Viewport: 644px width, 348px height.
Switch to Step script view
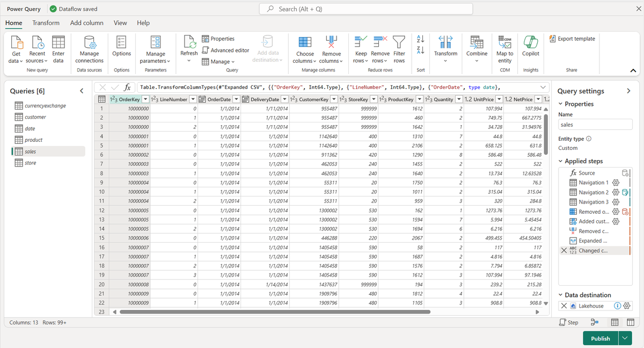point(568,322)
